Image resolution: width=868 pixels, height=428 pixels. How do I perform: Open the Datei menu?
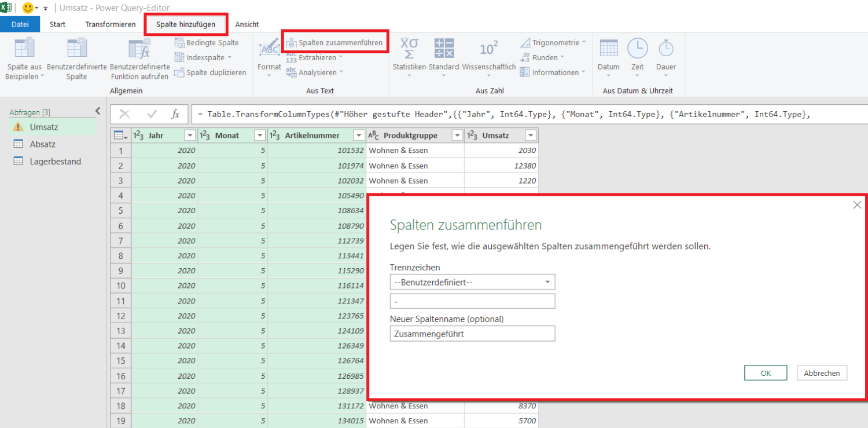pyautogui.click(x=20, y=24)
